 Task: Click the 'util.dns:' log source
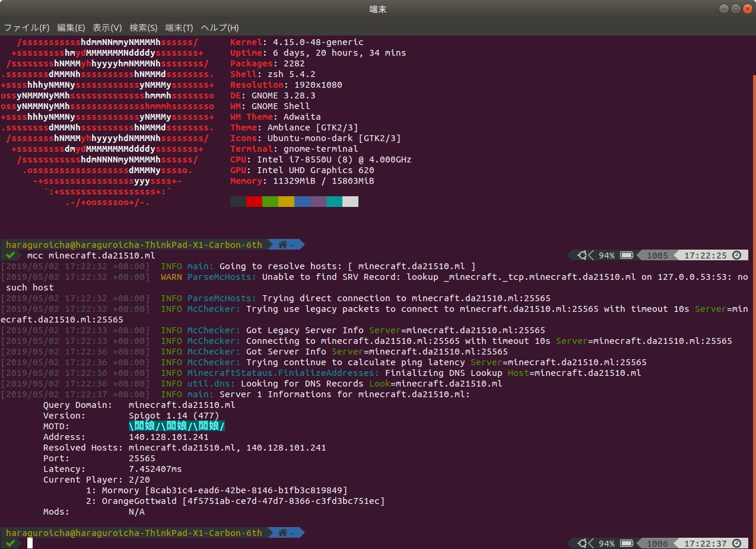click(x=211, y=384)
